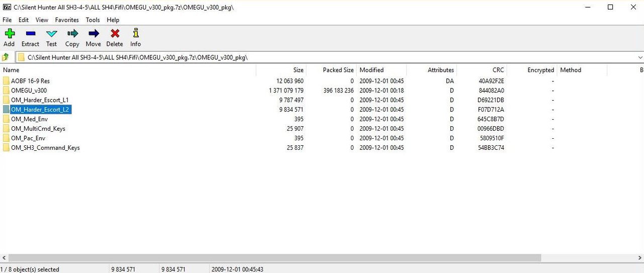
Task: Click folder icon for OM_MultiCmd_Keys
Action: 6,129
